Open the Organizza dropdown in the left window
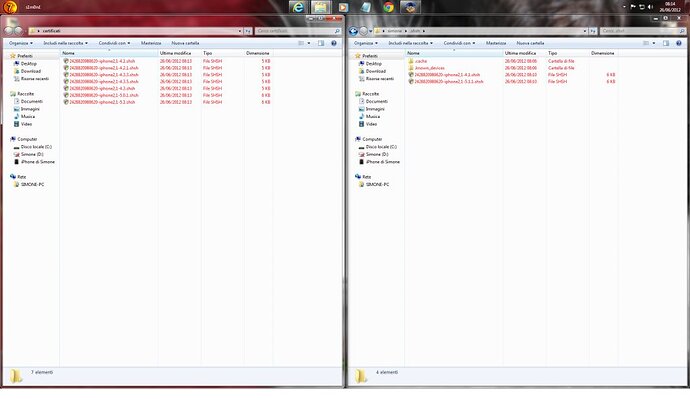Image resolution: width=690 pixels, height=411 pixels. tap(22, 43)
